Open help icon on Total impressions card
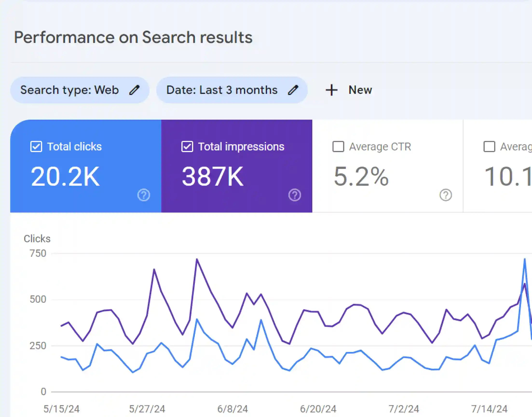The width and height of the screenshot is (532, 417). click(295, 195)
